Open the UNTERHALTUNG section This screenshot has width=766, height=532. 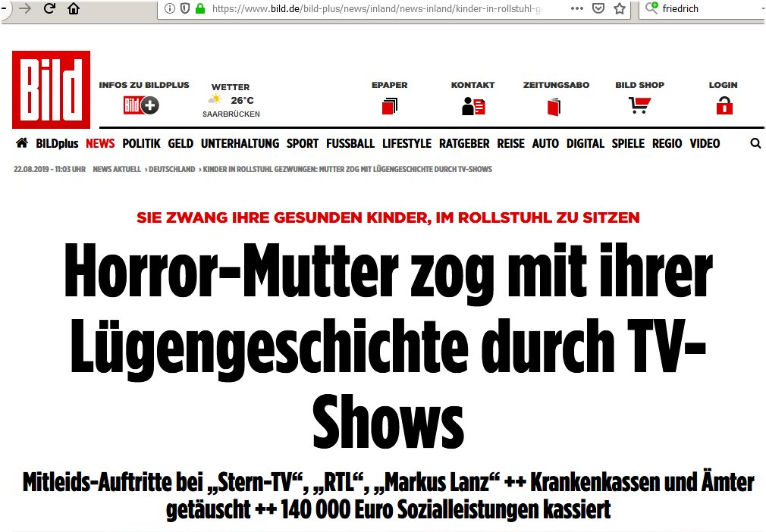pos(240,143)
